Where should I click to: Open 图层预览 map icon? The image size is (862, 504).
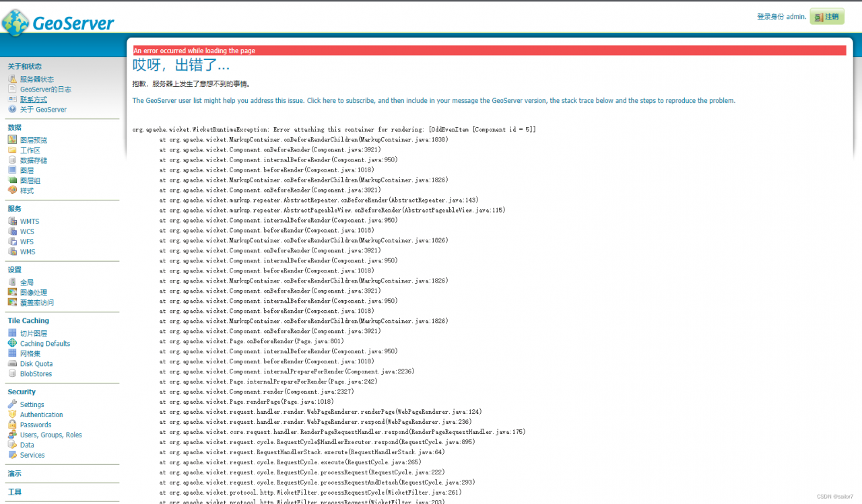click(x=12, y=140)
